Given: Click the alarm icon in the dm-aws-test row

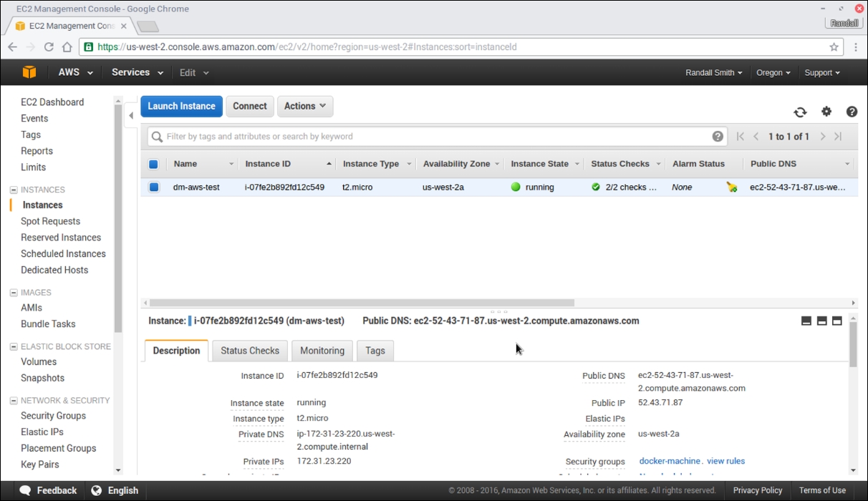Looking at the screenshot, I should point(731,188).
